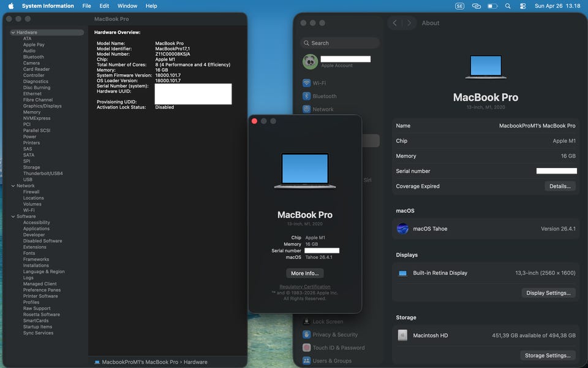Click the Privacy & Security hand icon
Screen dimensions: 588x368
click(x=306, y=335)
